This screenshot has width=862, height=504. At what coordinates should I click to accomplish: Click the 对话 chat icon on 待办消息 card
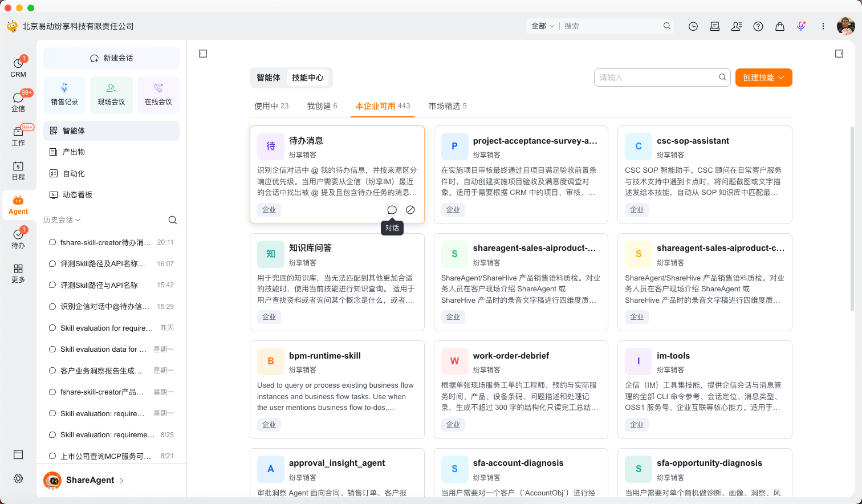[x=392, y=210]
